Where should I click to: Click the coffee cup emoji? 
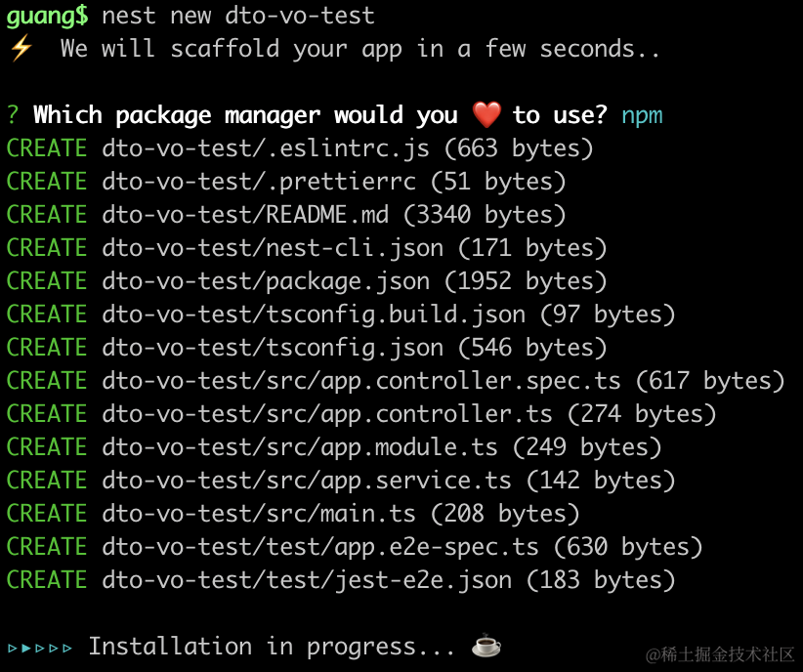[x=486, y=646]
